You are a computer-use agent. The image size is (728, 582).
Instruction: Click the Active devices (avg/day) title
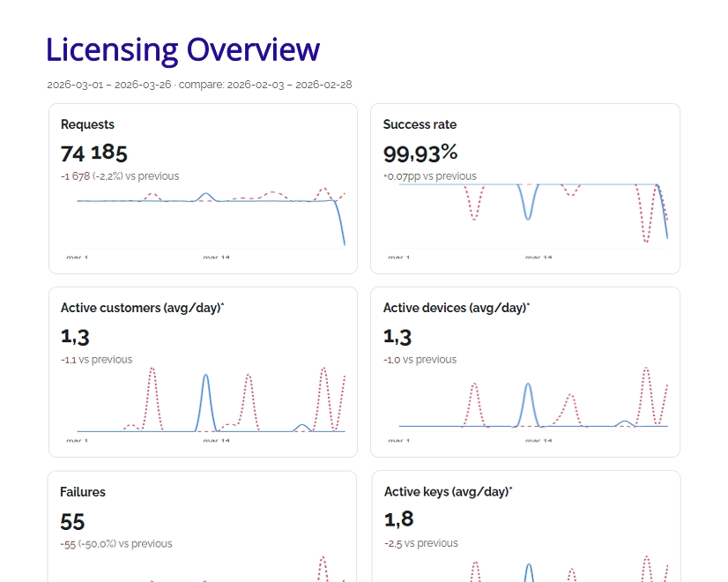[x=457, y=308]
